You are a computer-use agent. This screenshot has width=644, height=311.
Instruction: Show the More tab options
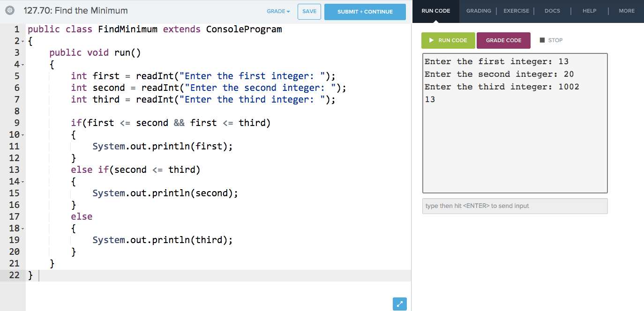[626, 11]
